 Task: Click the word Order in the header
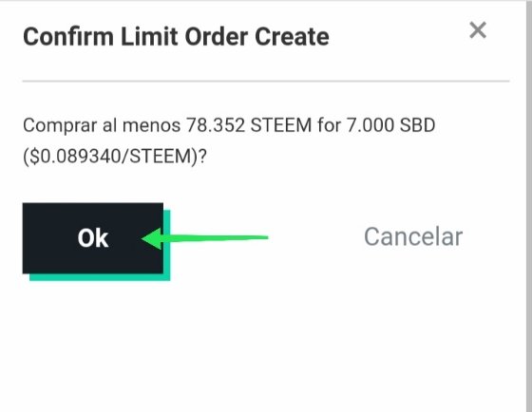coord(217,36)
